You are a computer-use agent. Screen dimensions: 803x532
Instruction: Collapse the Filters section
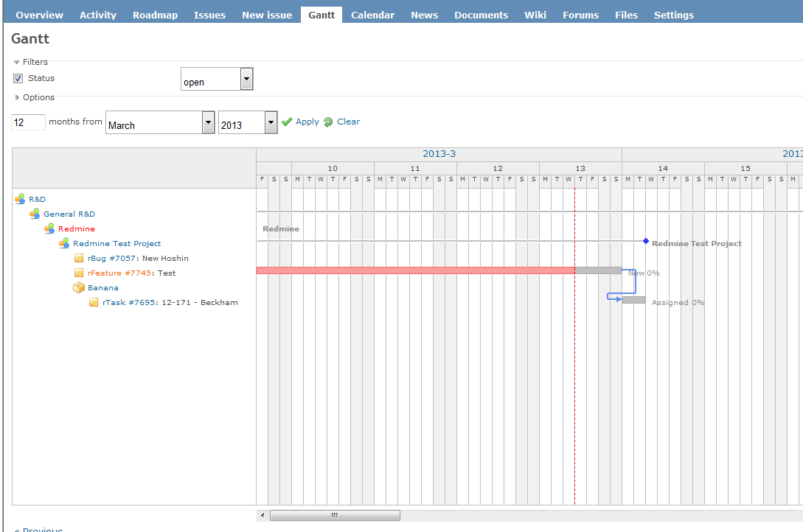click(x=31, y=62)
